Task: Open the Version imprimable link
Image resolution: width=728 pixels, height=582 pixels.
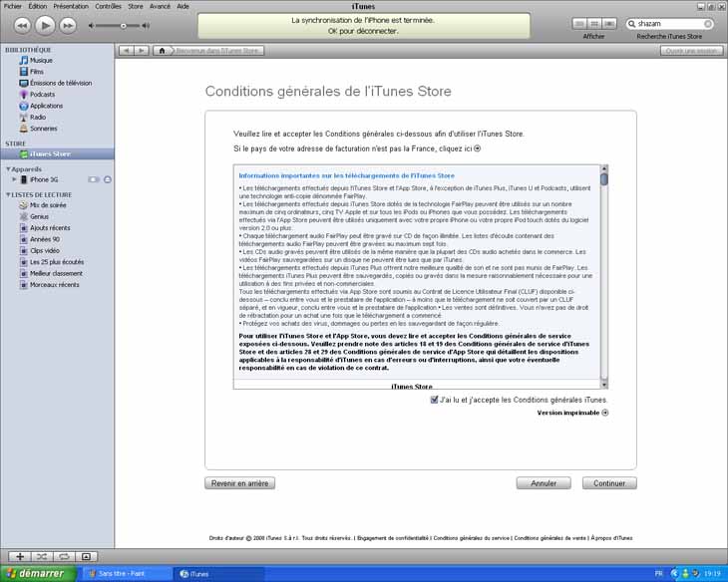Action: [x=572, y=413]
